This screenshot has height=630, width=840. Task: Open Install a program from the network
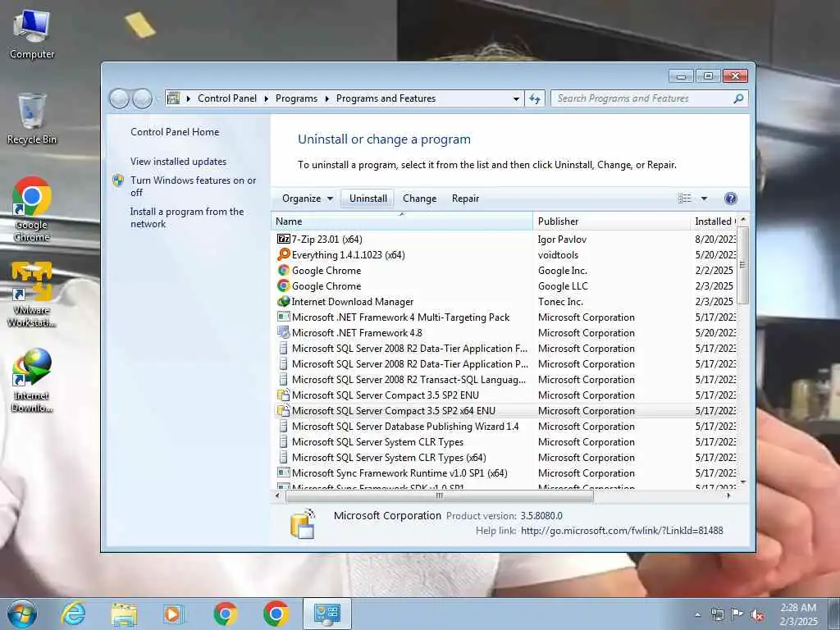tap(187, 217)
